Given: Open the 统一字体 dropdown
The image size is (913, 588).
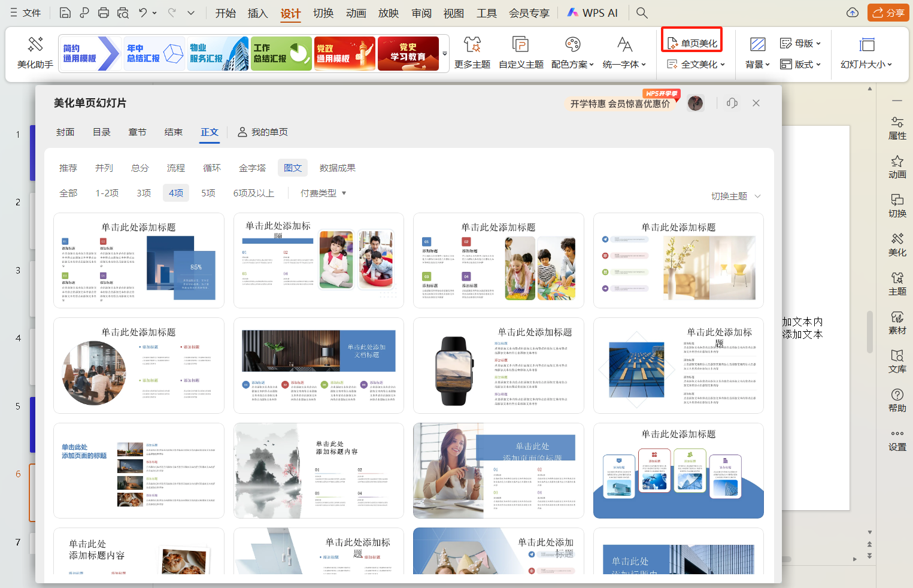Looking at the screenshot, I should [624, 53].
